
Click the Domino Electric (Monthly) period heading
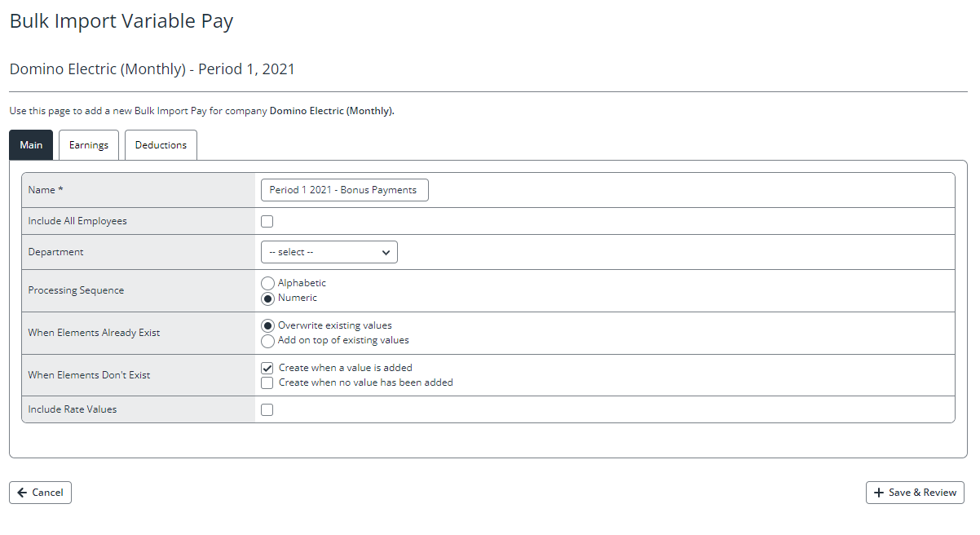click(x=152, y=69)
